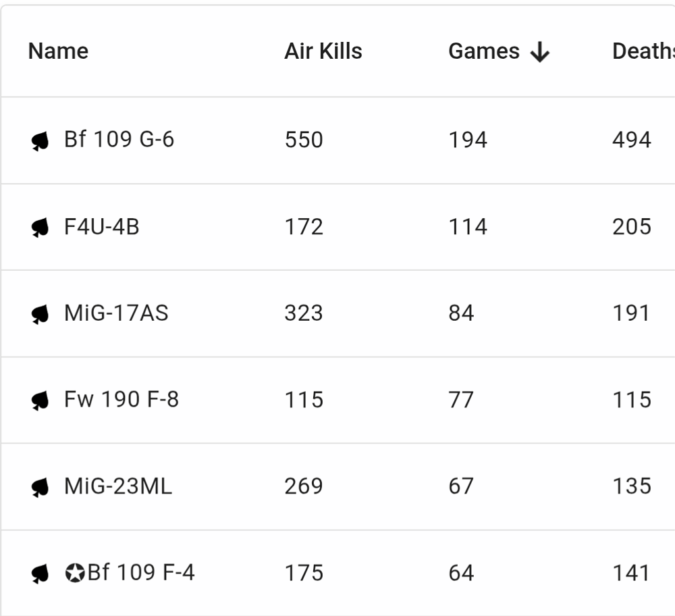Select the MiG-17AS row name
Screen dimensions: 675x616
point(116,313)
